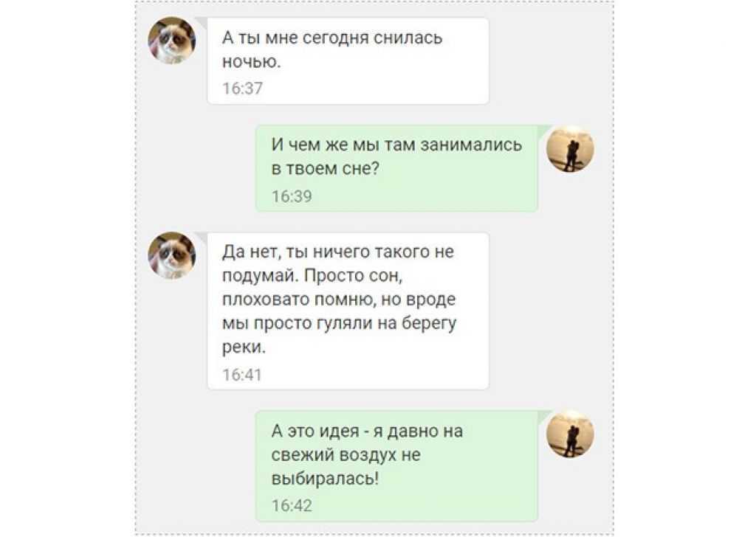Click the 16:41 timestamp
Viewport: 756px width, 537px height.
242,375
